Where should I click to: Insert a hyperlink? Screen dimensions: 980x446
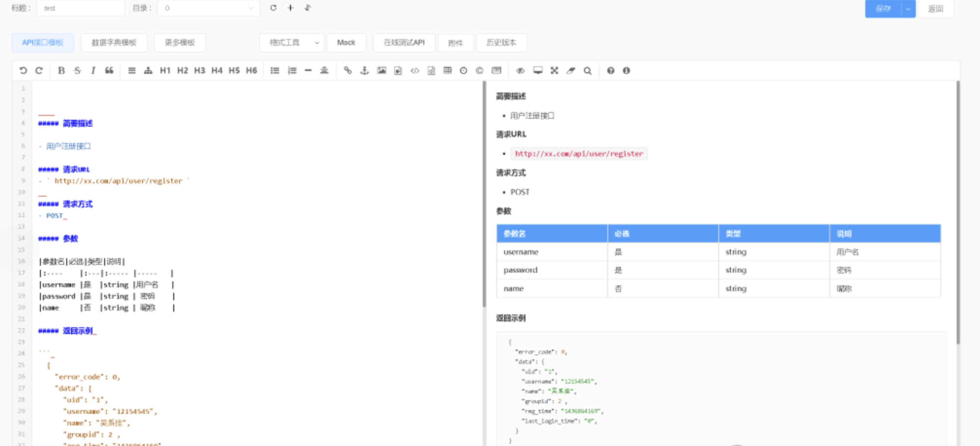tap(347, 71)
